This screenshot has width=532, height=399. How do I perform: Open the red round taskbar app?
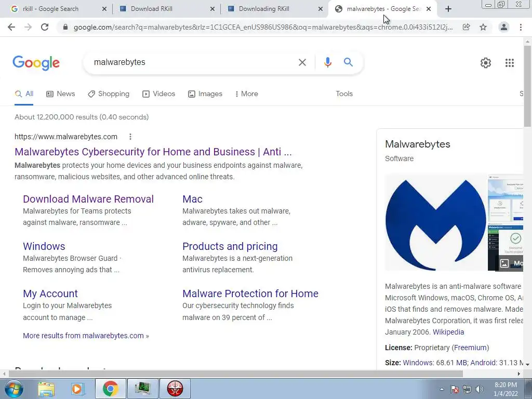175,389
